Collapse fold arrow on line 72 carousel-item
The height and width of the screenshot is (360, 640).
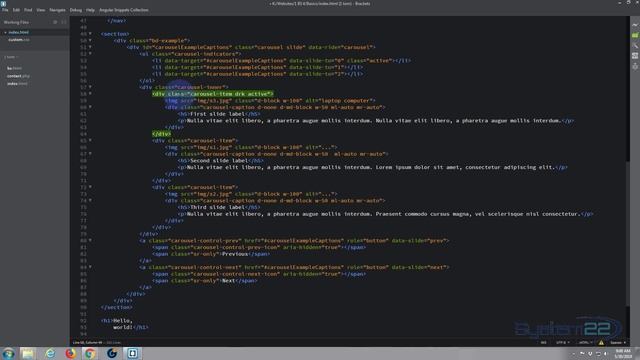click(90, 187)
